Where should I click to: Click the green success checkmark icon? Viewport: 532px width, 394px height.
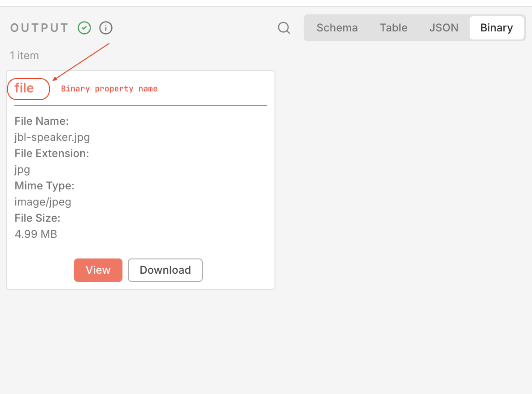(84, 28)
